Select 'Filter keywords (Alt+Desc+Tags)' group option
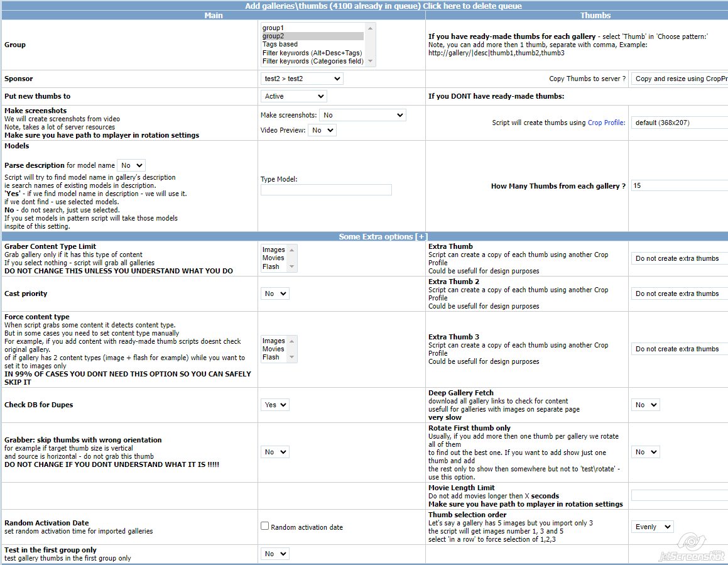The image size is (728, 565). point(312,53)
